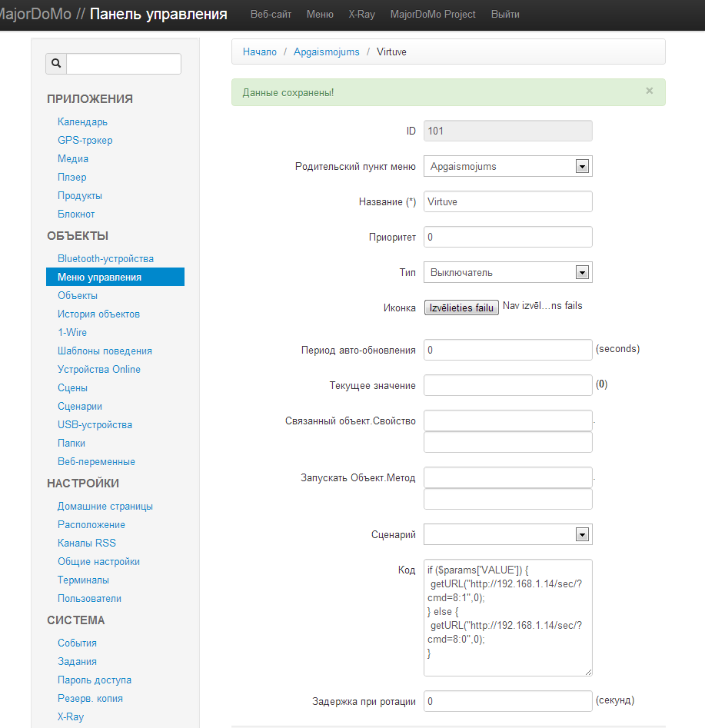This screenshot has width=705, height=728.
Task: Focus the 'Код' code textarea
Action: point(507,617)
